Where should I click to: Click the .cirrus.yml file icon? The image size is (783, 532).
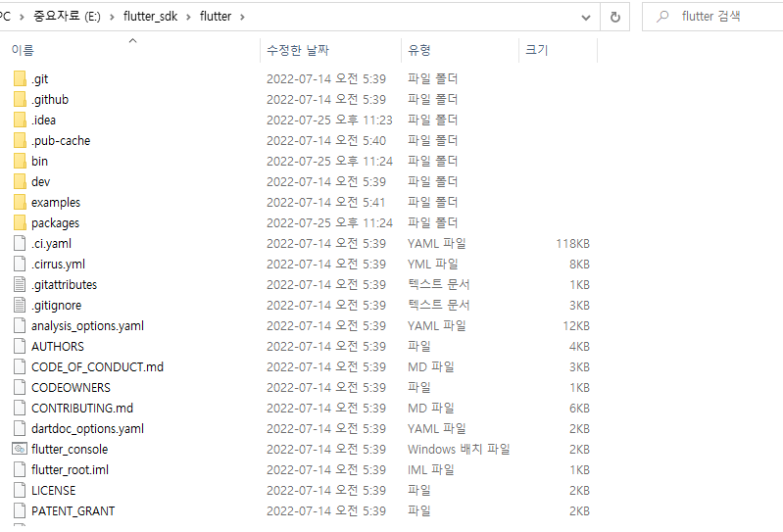pos(20,264)
